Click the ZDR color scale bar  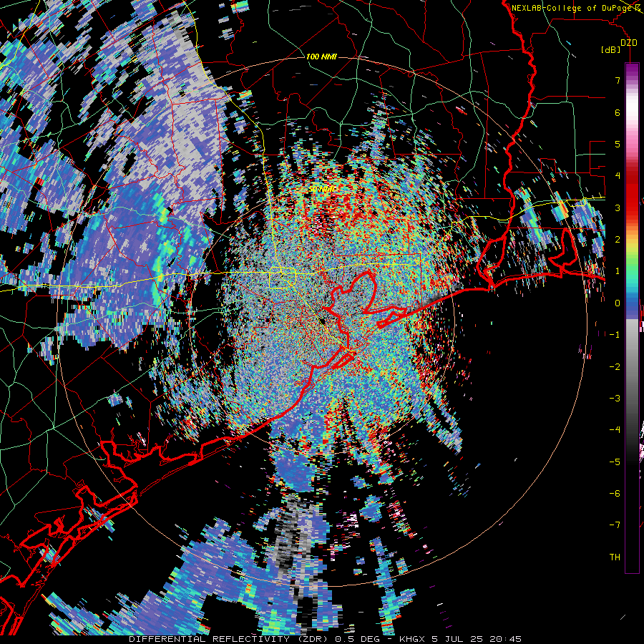[632, 318]
